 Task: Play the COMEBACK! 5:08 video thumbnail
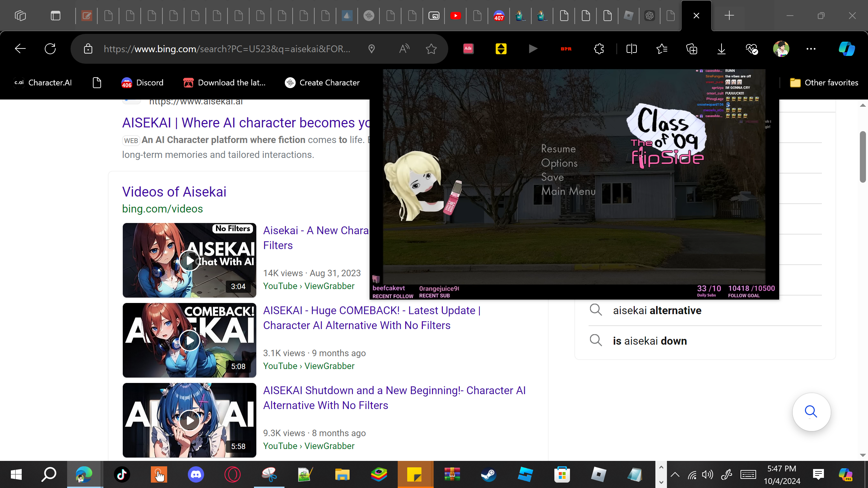189,340
